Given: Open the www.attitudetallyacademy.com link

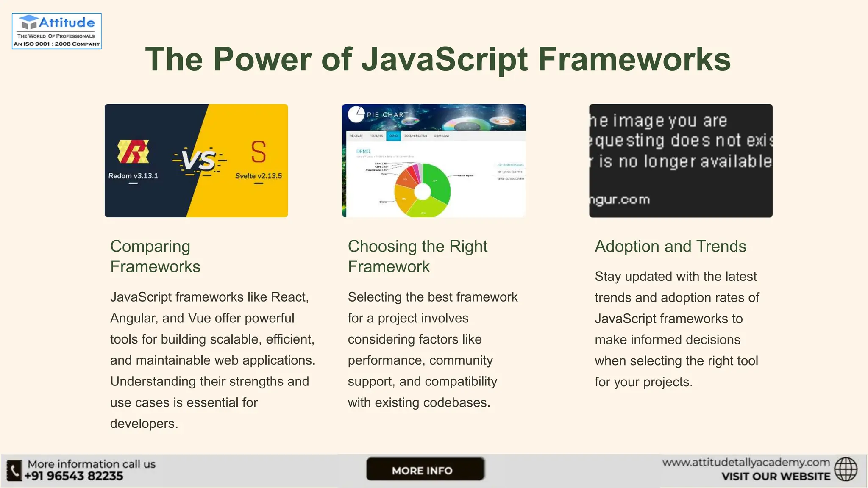Looking at the screenshot, I should (746, 462).
